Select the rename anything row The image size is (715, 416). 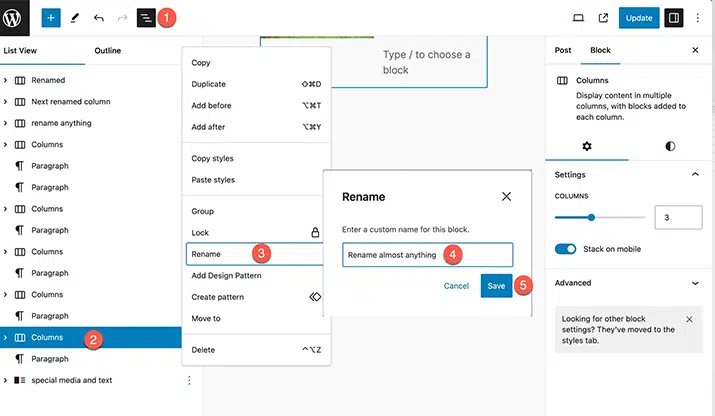tap(91, 123)
